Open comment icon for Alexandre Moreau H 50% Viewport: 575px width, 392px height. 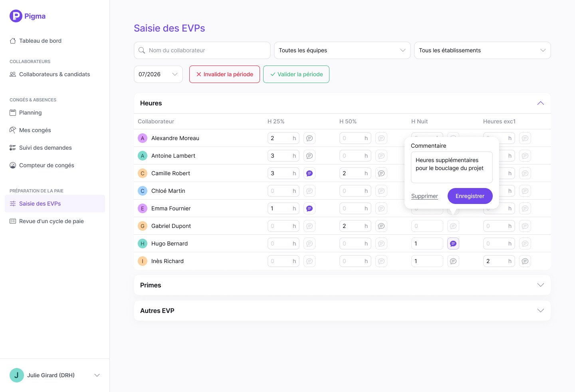[x=381, y=138]
